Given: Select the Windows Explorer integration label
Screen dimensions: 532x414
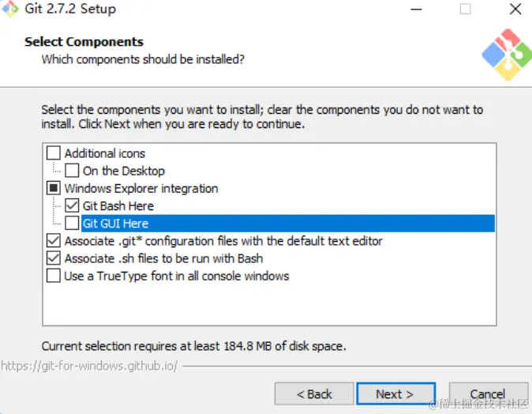Looking at the screenshot, I should coord(141,189).
